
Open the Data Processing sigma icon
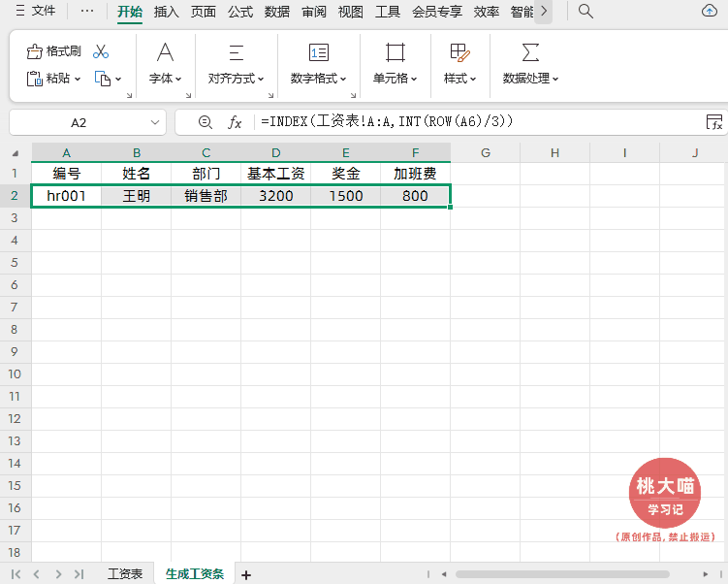(530, 52)
